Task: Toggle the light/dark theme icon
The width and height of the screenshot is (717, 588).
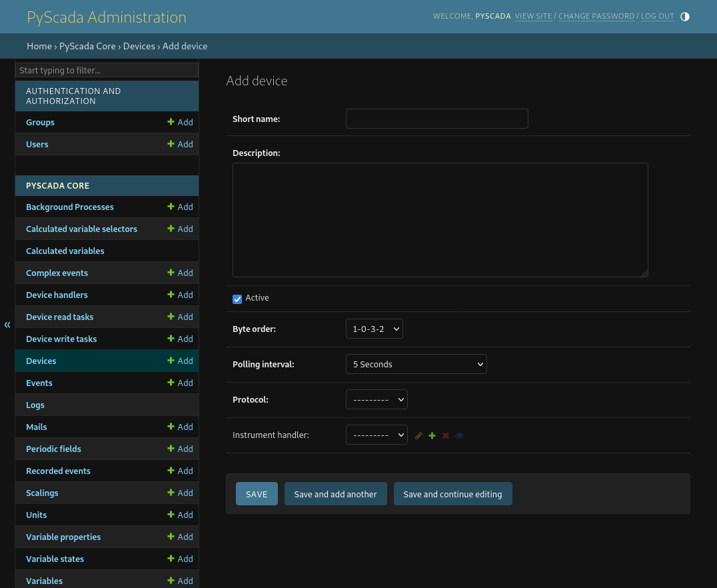Action: click(684, 17)
